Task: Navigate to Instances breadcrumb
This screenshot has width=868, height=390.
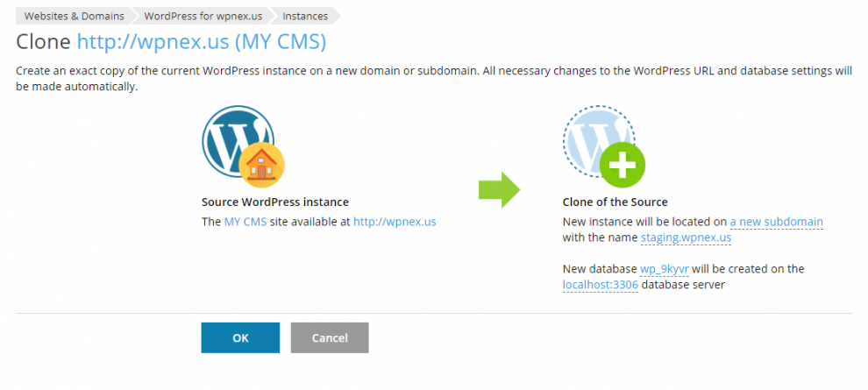Action: 305,16
